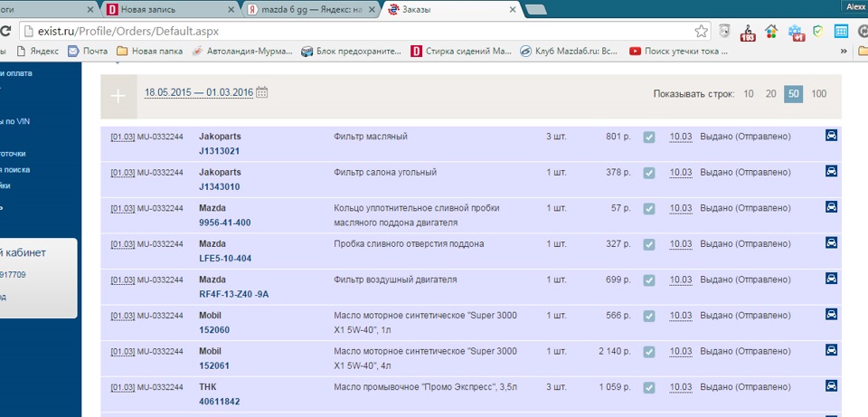Show 10 rows per page
The height and width of the screenshot is (417, 868).
pos(749,93)
